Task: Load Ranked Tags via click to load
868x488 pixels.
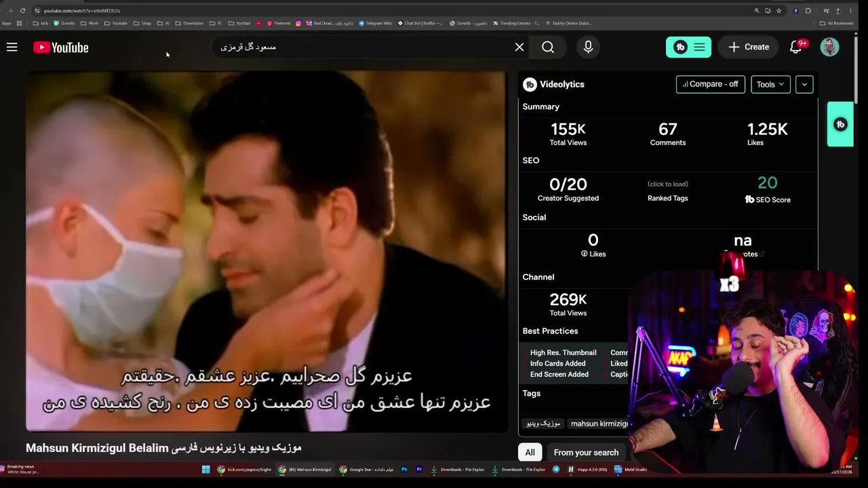Action: coord(667,184)
